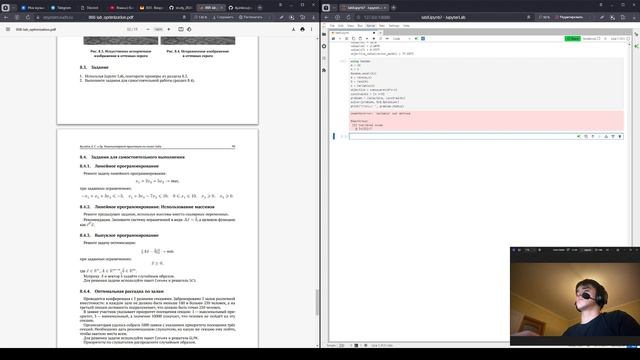Click the Save button in PDF browser toolbar
The width and height of the screenshot is (640, 360).
point(223,18)
